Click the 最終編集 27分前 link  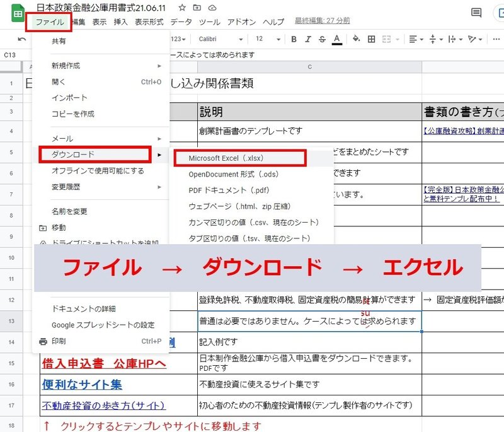click(322, 21)
